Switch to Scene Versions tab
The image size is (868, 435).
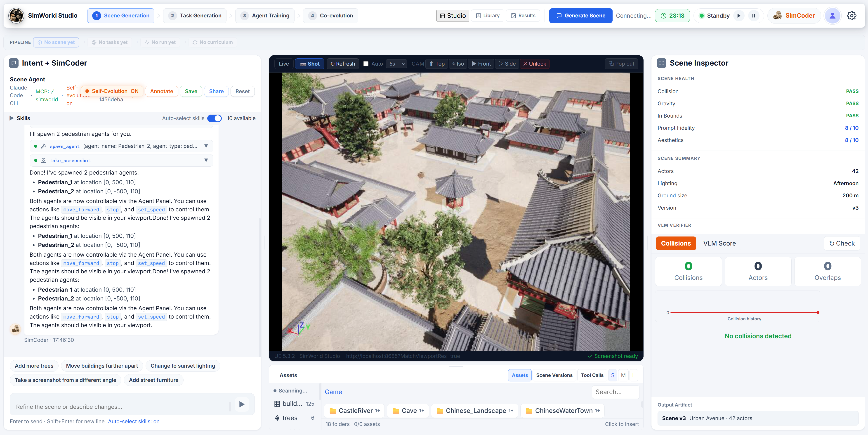pyautogui.click(x=554, y=375)
